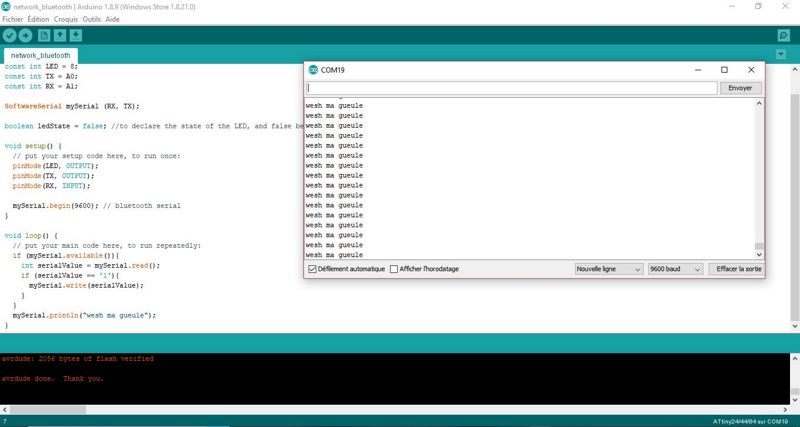The height and width of the screenshot is (427, 800).
Task: Click 'mySerial.write(serialValue);' line
Action: click(86, 285)
